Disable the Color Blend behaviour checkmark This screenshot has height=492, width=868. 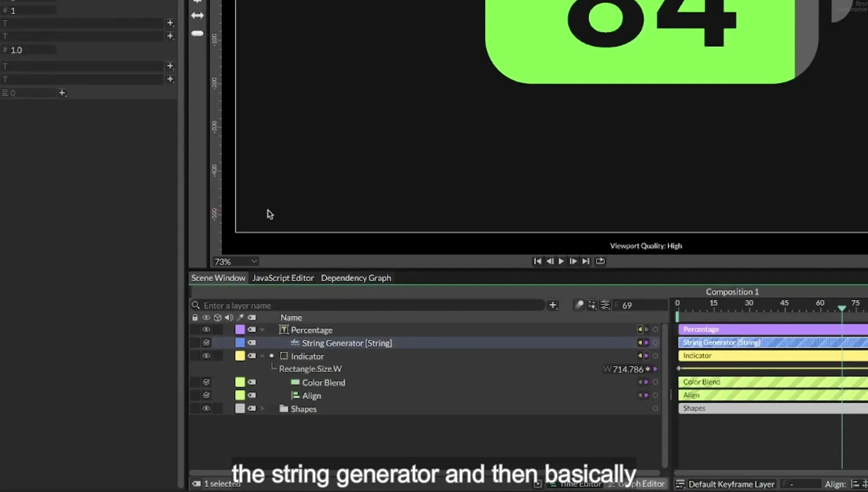click(x=206, y=382)
